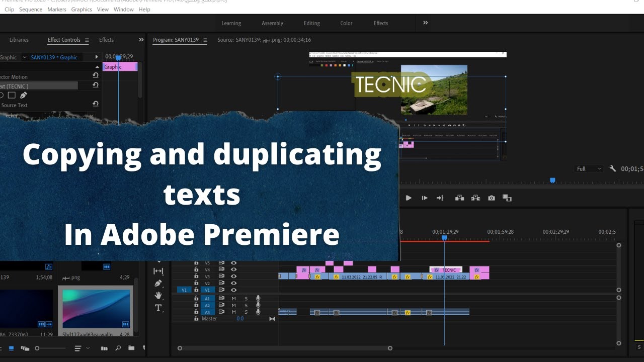Select the TECNIC graphic clip on V4

click(446, 270)
